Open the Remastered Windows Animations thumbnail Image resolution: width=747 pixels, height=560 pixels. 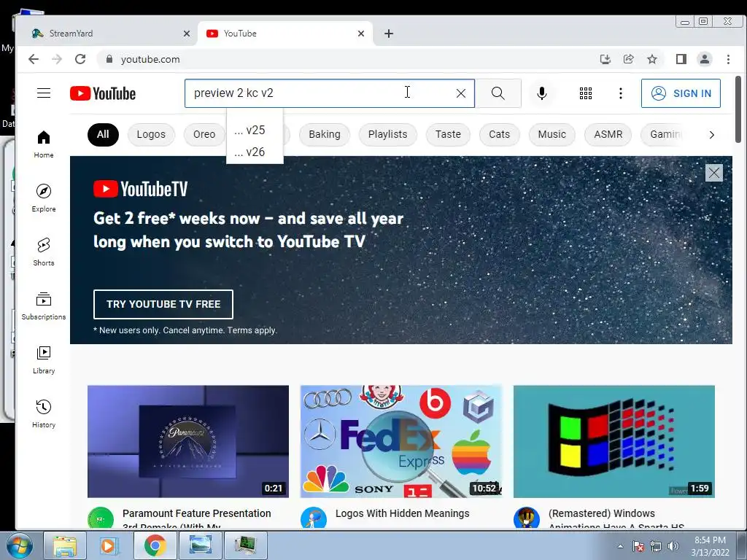coord(614,441)
